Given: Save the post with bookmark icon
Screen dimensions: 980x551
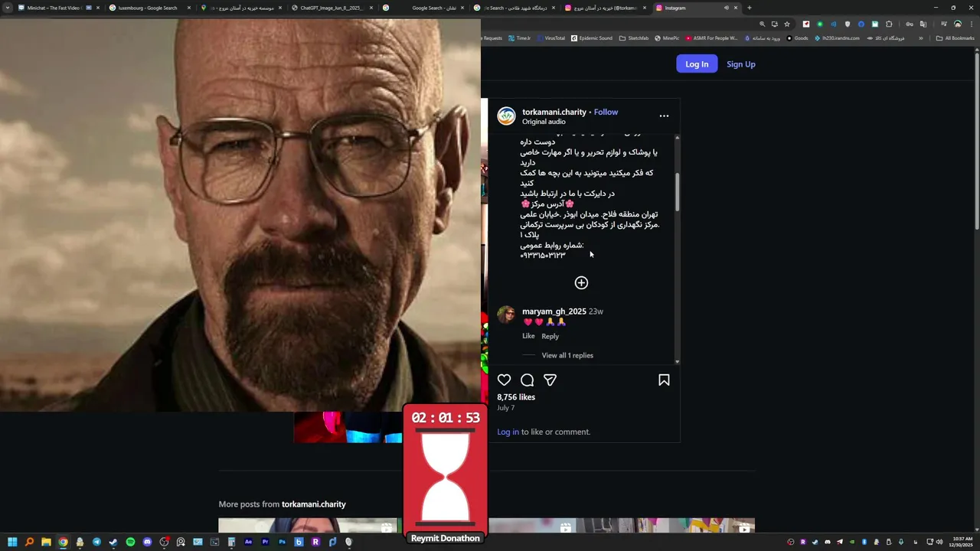Looking at the screenshot, I should pos(664,380).
